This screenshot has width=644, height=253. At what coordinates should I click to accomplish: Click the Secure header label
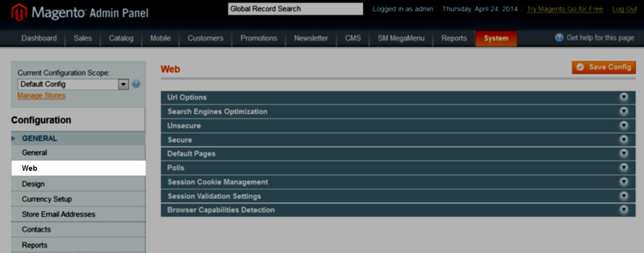pyautogui.click(x=179, y=140)
